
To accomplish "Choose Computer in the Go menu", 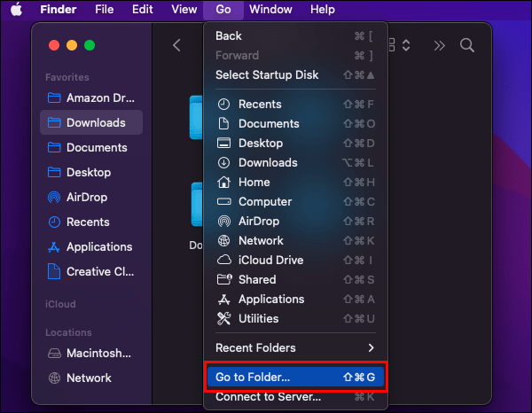I will (264, 202).
